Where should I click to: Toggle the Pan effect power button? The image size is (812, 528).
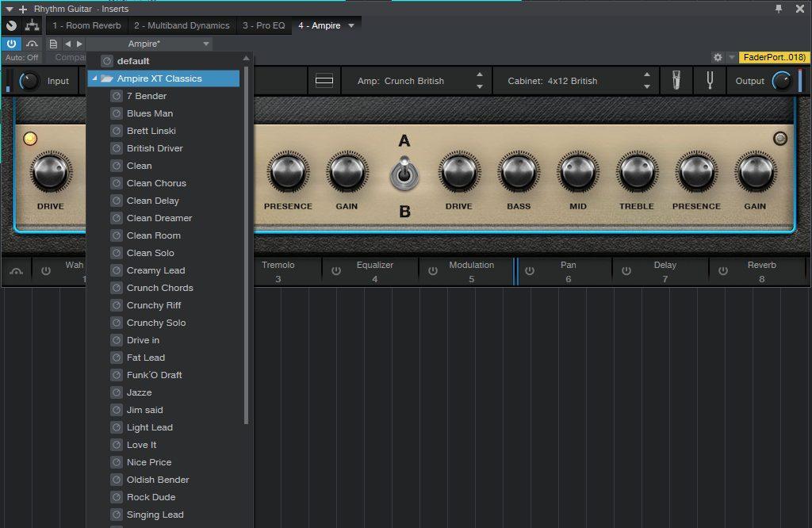(529, 270)
